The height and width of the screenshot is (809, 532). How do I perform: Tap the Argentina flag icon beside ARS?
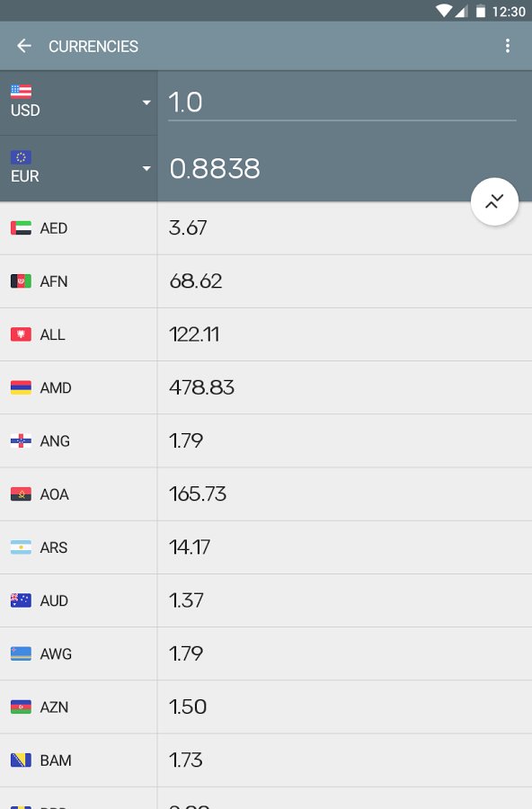22,547
